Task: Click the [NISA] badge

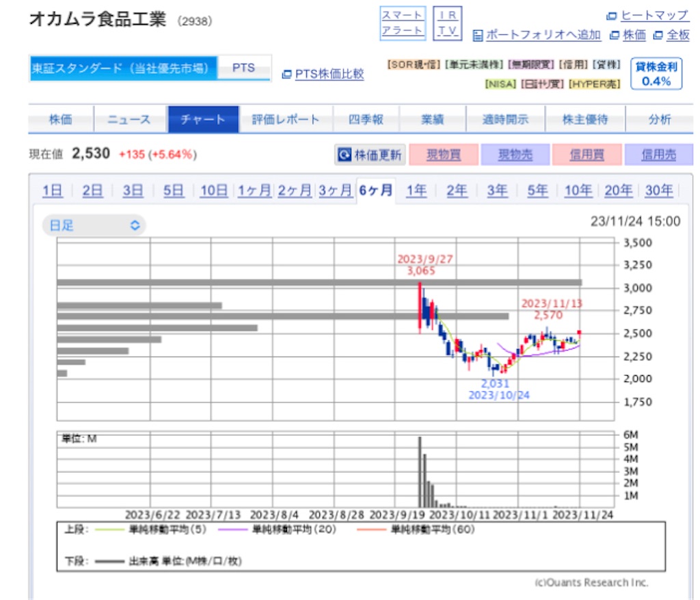Action: click(x=500, y=84)
